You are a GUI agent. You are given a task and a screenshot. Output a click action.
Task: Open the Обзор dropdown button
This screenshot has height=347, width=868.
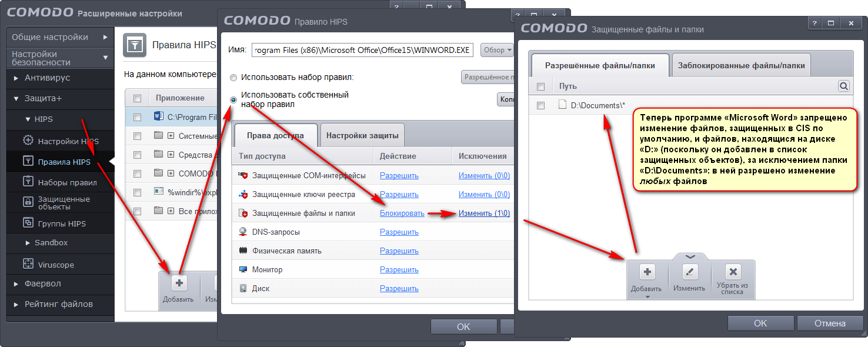tap(497, 50)
